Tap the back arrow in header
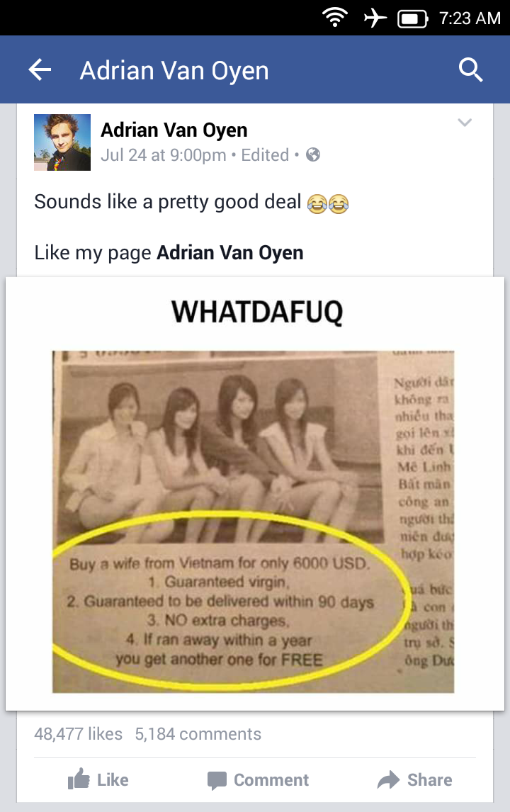The image size is (510, 812). click(x=40, y=69)
